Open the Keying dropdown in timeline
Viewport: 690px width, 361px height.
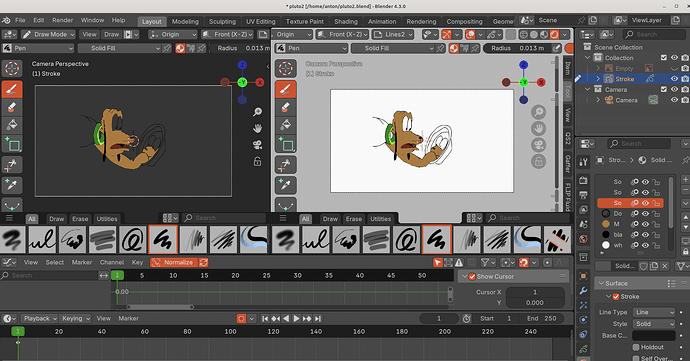click(x=76, y=318)
